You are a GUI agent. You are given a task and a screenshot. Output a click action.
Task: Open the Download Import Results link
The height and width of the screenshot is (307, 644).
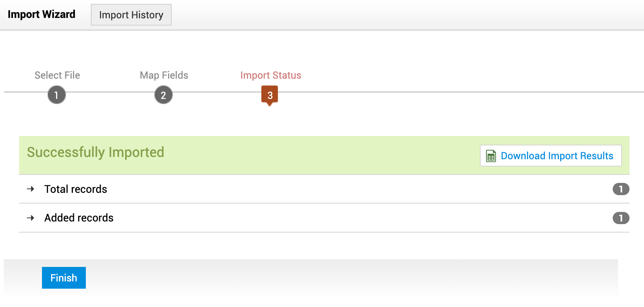[x=557, y=156]
